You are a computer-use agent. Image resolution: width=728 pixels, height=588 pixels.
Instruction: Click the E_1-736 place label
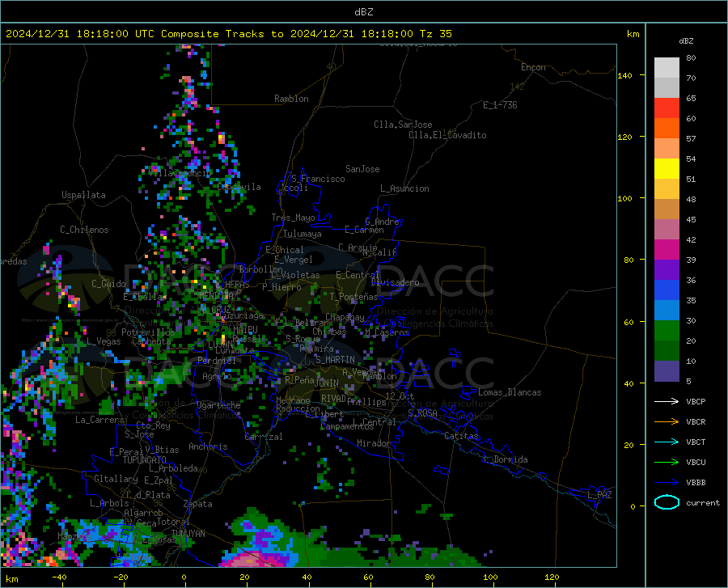(x=500, y=105)
